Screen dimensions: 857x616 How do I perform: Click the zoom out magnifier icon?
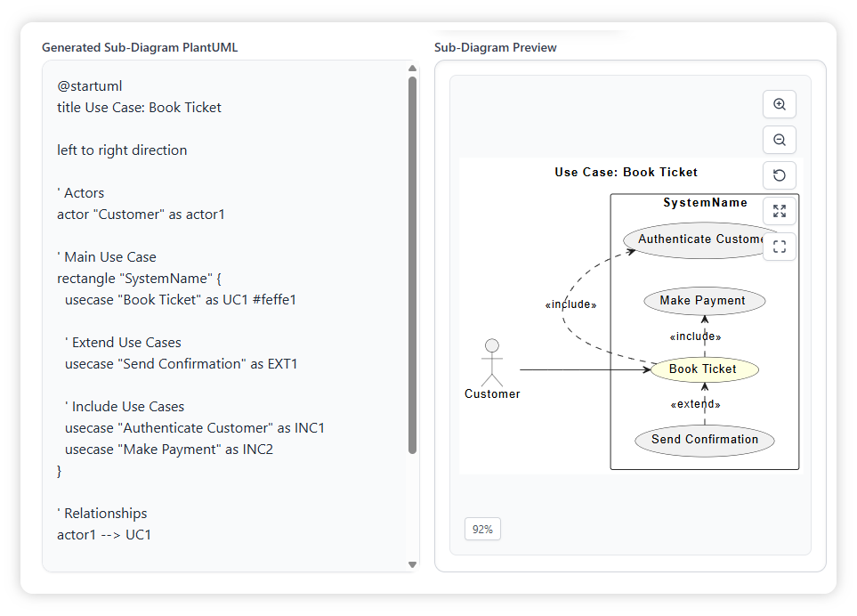pyautogui.click(x=779, y=140)
